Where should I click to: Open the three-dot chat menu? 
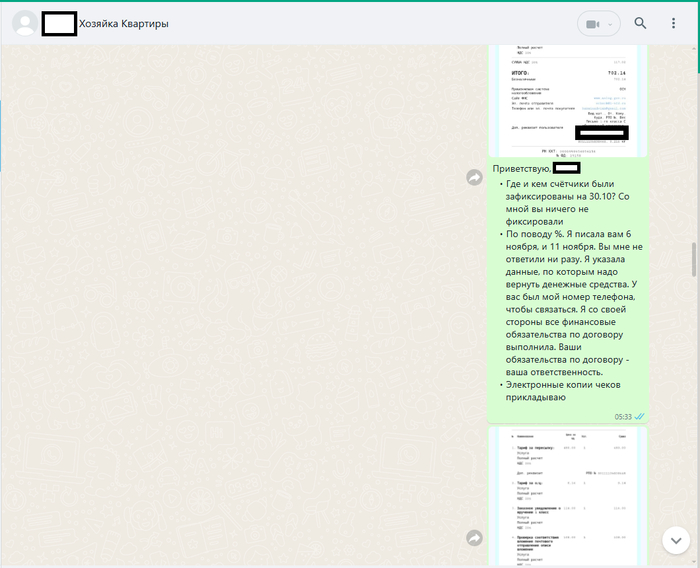tap(673, 24)
